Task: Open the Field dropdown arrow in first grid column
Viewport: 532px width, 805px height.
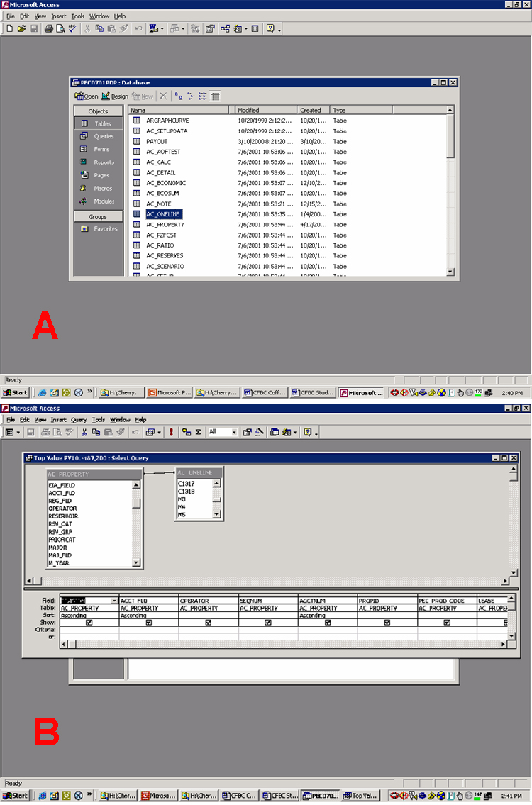Action: 114,601
